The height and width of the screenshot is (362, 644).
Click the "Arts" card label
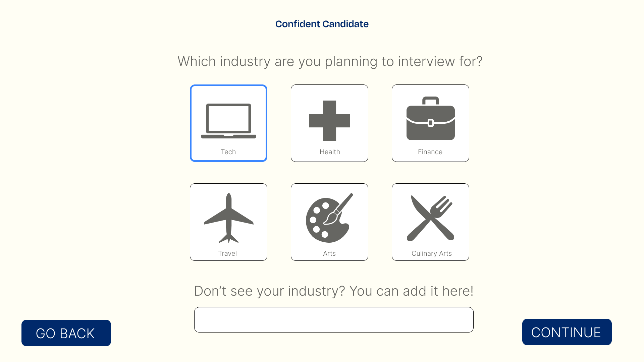click(x=329, y=253)
